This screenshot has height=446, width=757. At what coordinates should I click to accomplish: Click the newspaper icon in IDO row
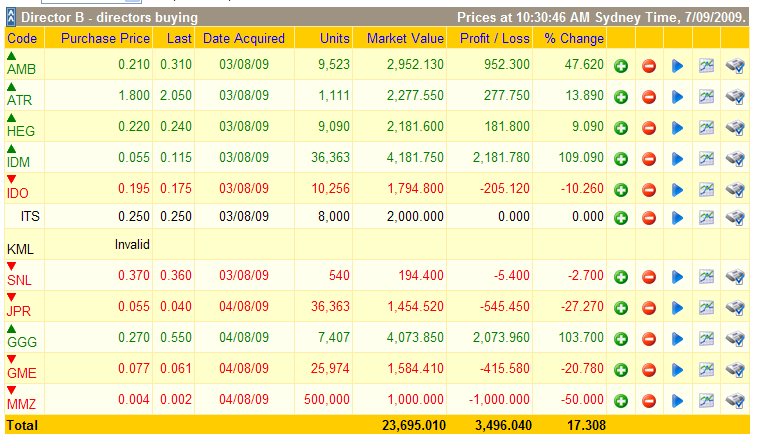(735, 190)
